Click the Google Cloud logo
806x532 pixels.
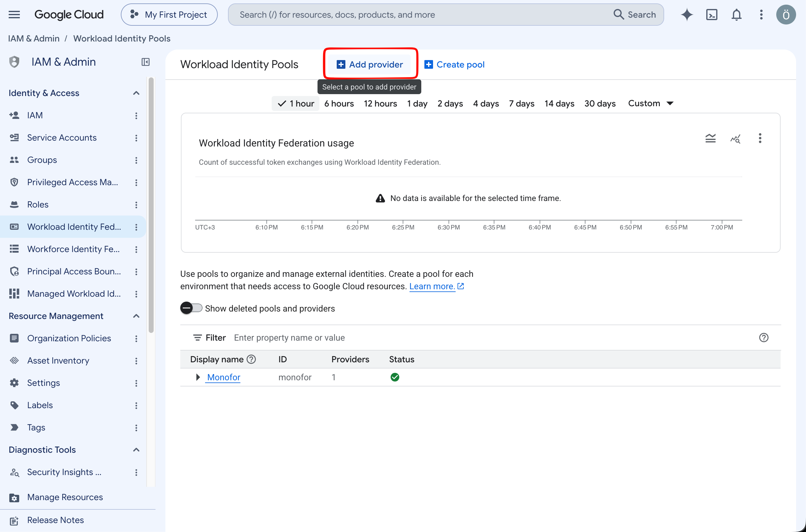[x=69, y=15]
